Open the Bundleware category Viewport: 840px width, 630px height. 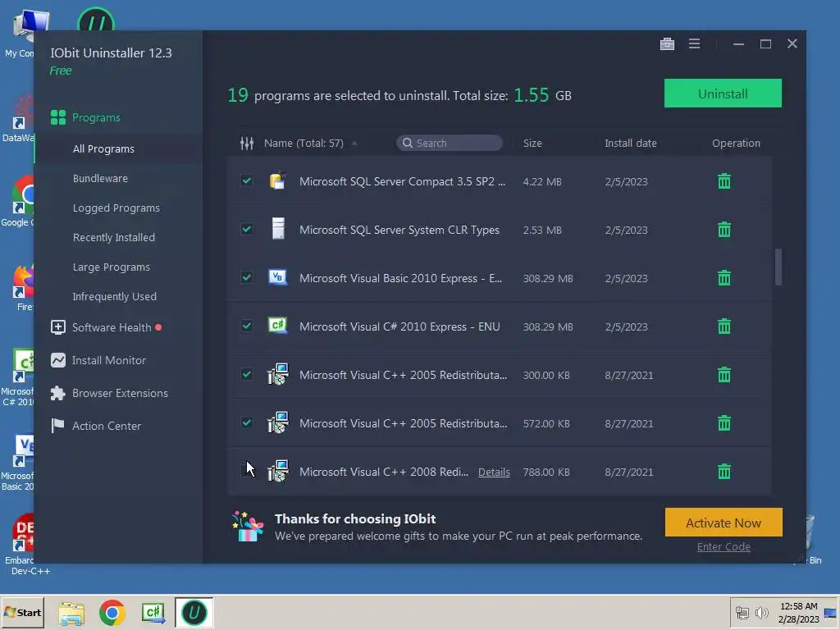100,178
